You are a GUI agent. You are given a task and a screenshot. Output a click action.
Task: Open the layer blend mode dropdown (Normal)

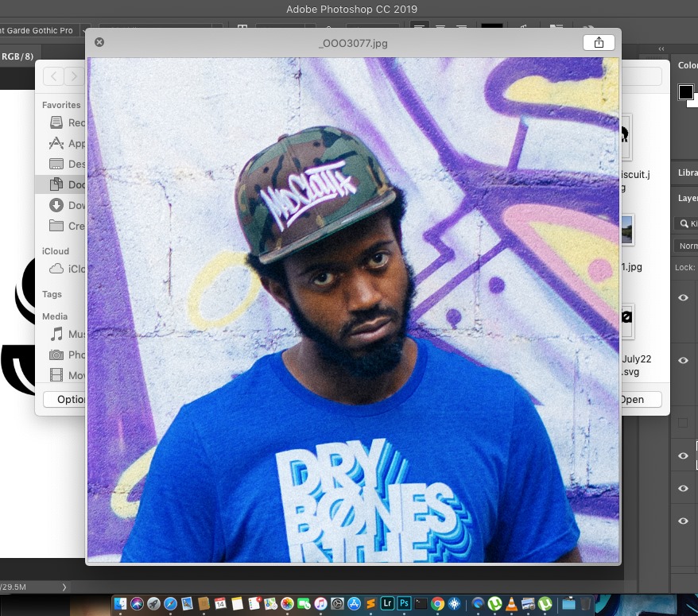[x=687, y=246]
